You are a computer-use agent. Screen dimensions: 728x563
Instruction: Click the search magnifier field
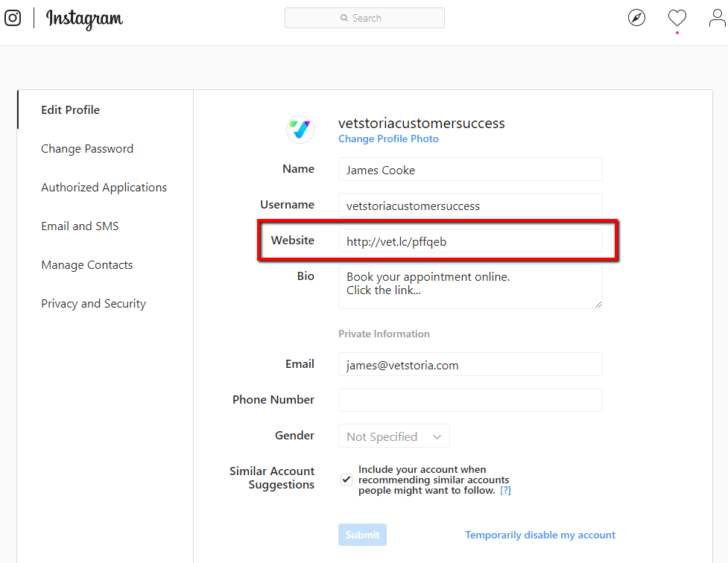click(364, 18)
